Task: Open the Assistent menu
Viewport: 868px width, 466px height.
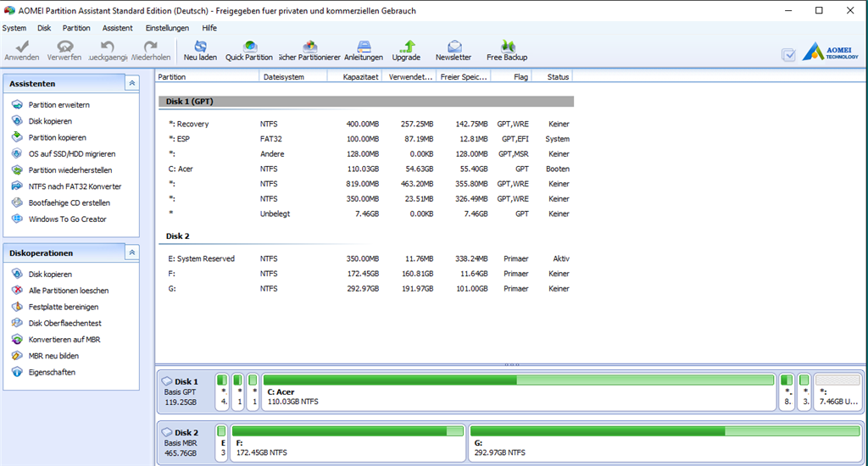Action: [117, 28]
